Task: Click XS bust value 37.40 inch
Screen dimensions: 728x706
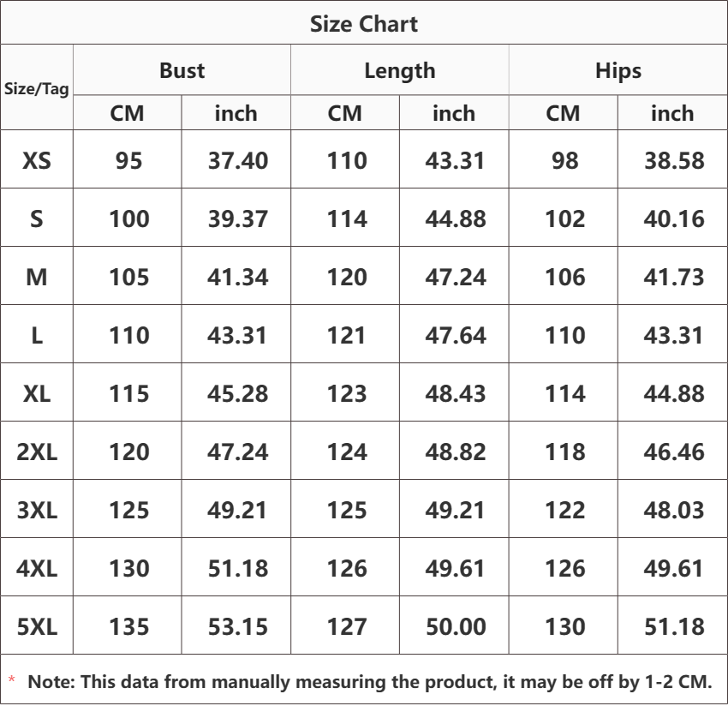Action: (238, 161)
